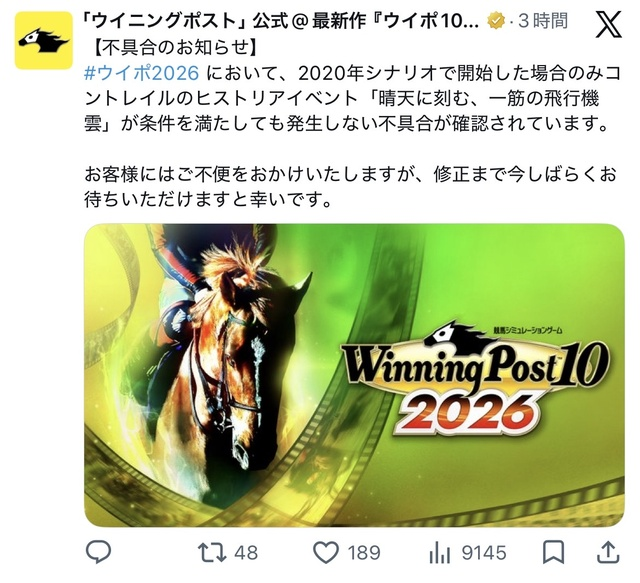This screenshot has height=583, width=640.
Task: Bookmark this post with the bookmark icon
Action: [553, 552]
